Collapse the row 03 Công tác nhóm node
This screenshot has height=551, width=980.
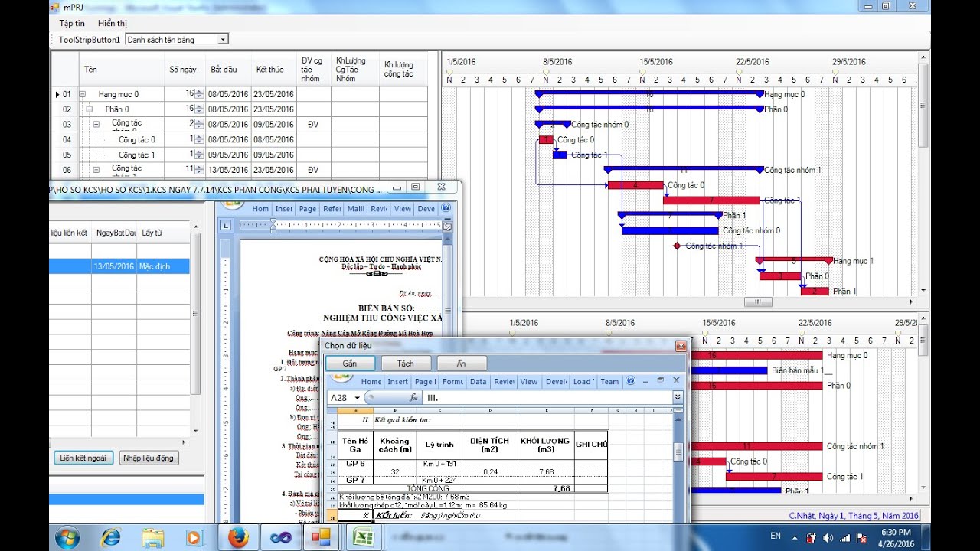click(x=96, y=124)
